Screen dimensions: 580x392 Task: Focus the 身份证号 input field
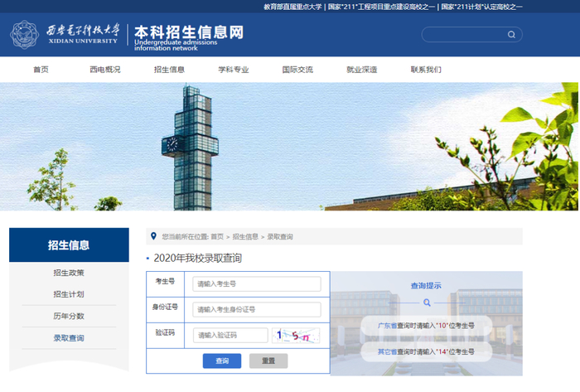[257, 309]
